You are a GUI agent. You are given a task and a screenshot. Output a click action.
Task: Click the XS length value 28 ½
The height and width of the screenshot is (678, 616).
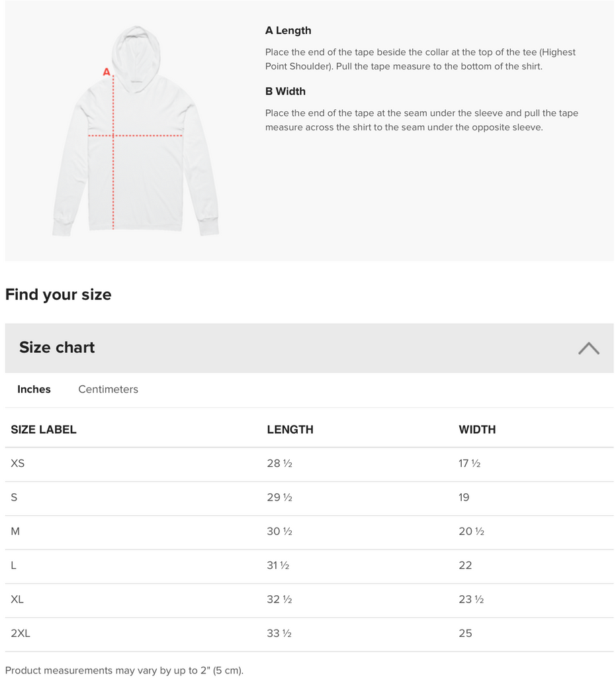tap(279, 463)
